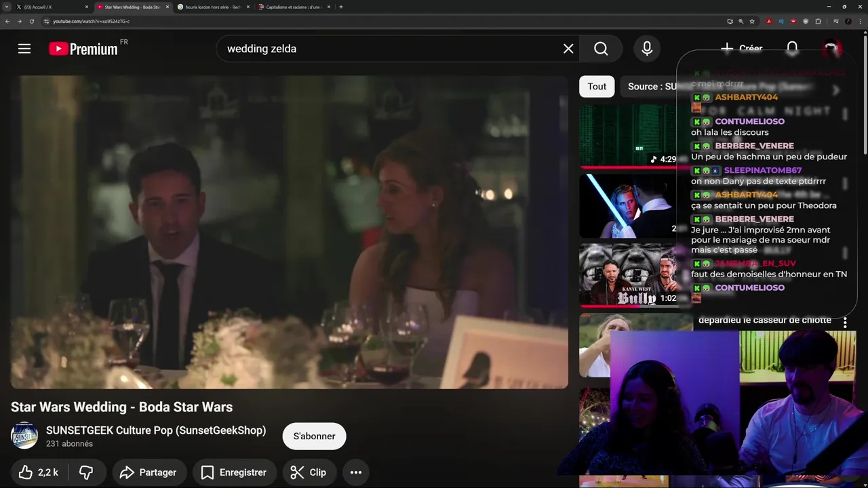Click the message faut des demoiselles d'honneur en TN
The height and width of the screenshot is (488, 868).
[x=769, y=274]
